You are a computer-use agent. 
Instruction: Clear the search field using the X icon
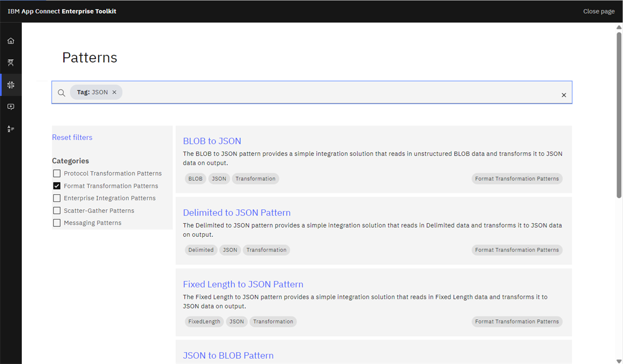564,95
